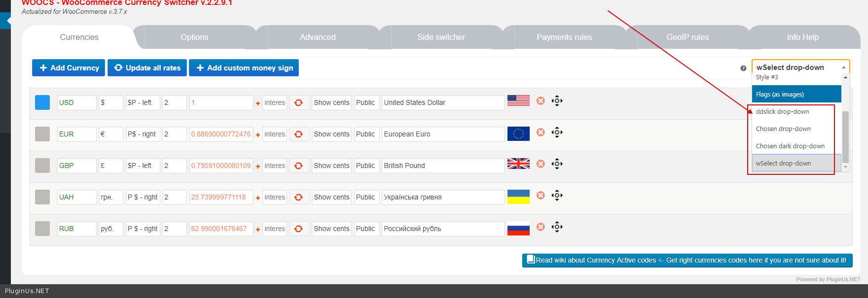
Task: Toggle the UAH default currency box
Action: coord(42,197)
